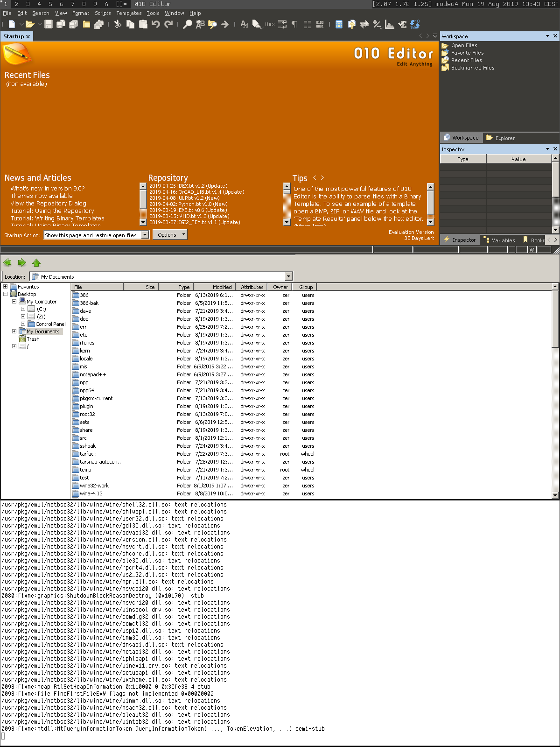Collapse the My Computer tree node

click(14, 302)
